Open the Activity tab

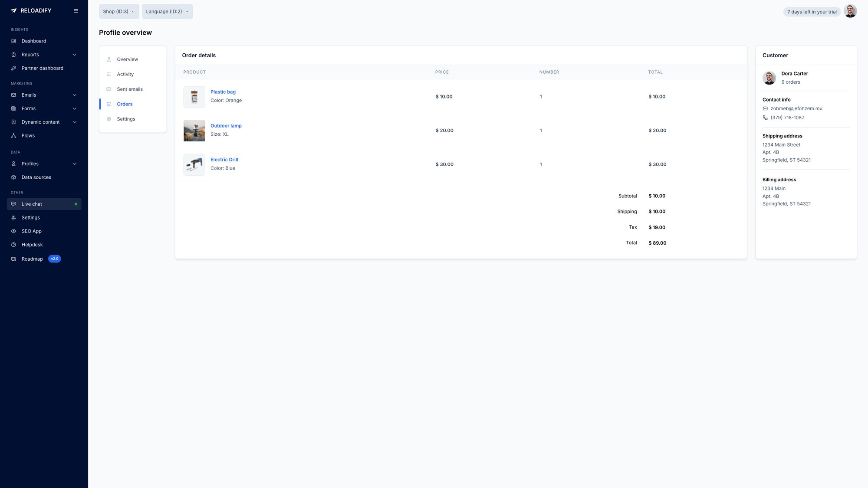click(125, 74)
